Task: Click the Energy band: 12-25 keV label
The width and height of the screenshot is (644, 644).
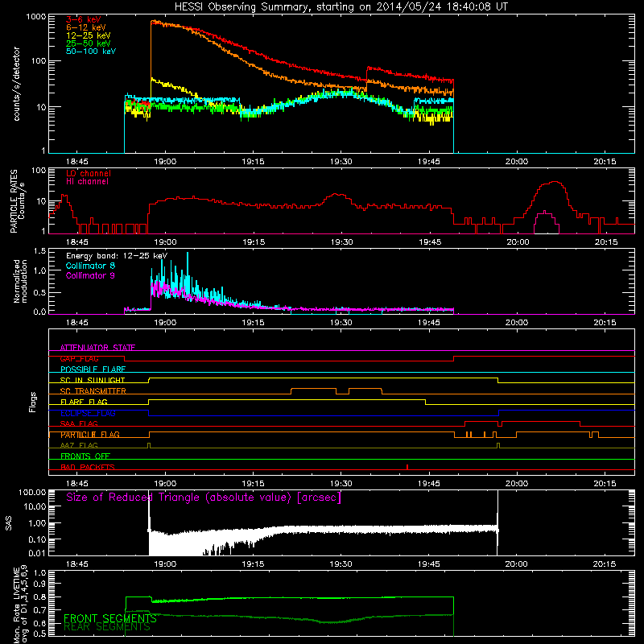Action: click(x=116, y=256)
